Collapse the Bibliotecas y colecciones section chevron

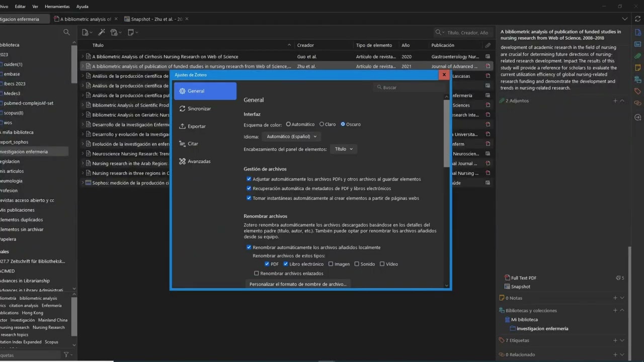click(622, 310)
